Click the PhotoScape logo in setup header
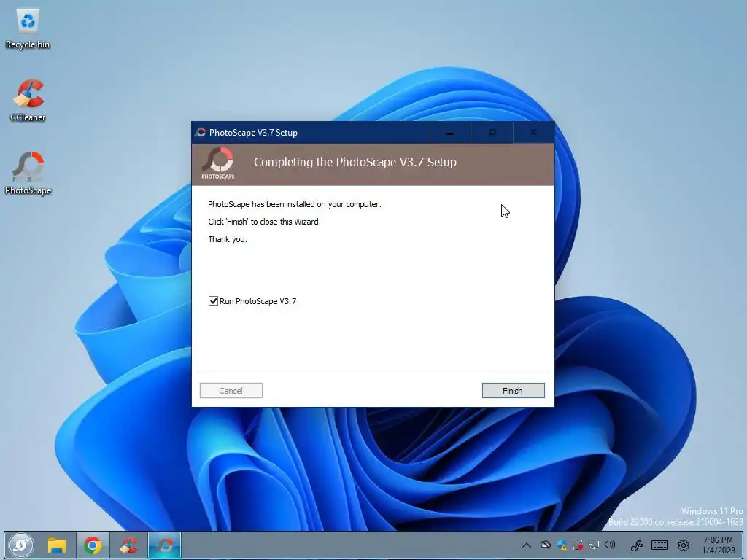747x560 pixels. pos(218,163)
